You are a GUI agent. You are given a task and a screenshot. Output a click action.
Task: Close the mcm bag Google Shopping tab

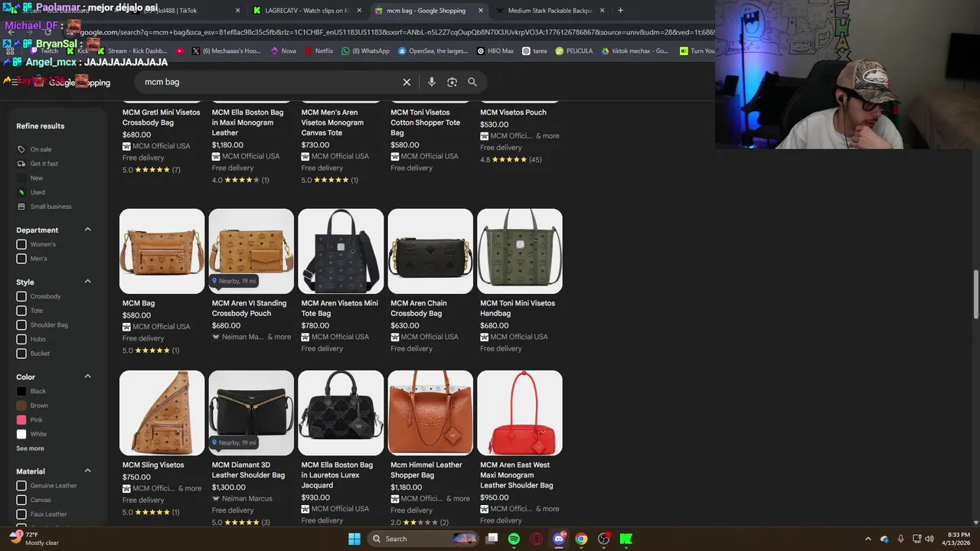(x=481, y=11)
